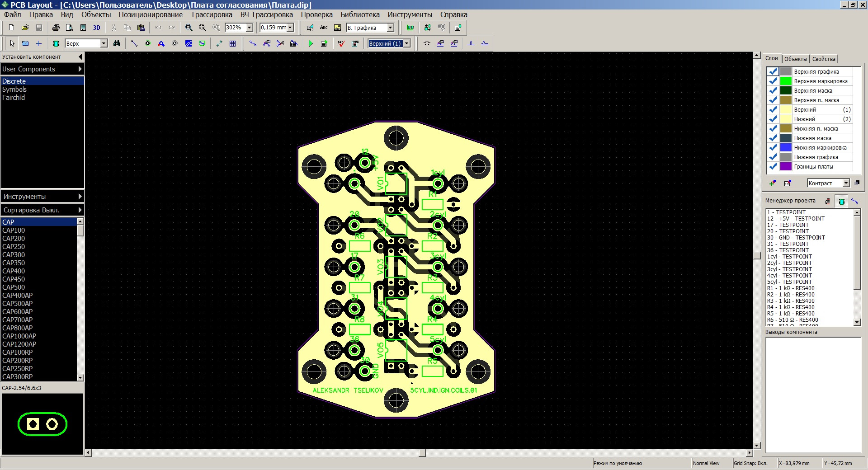The height and width of the screenshot is (470, 868).
Task: Toggle visibility of Верхний layer
Action: (773, 109)
